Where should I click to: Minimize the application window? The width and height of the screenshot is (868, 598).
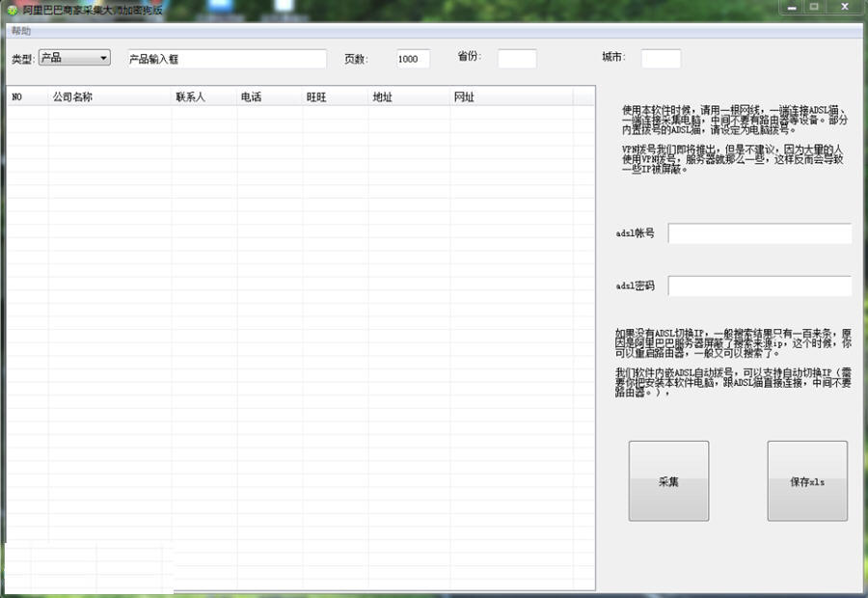792,7
